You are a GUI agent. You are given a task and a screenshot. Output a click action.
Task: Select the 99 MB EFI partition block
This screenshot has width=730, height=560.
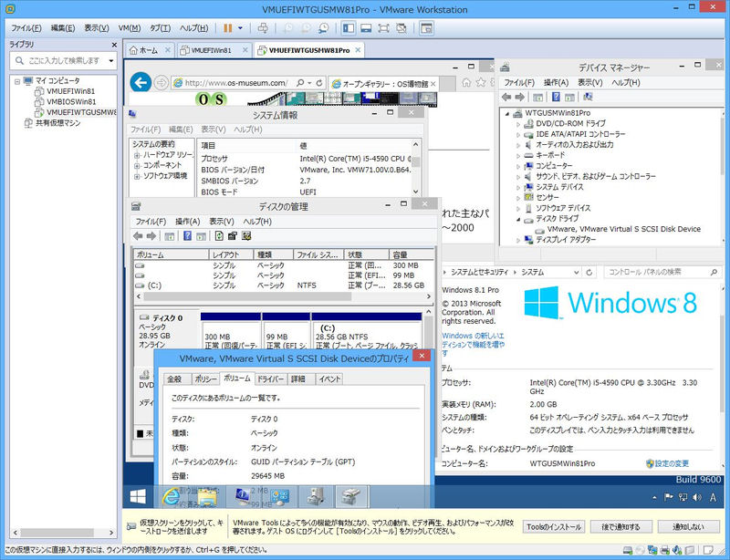(x=286, y=331)
